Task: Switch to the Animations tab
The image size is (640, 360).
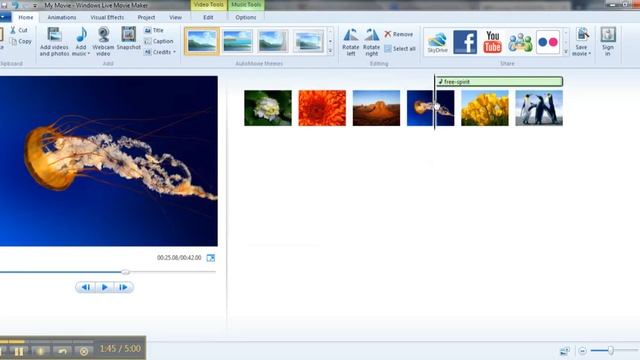Action: point(62,18)
